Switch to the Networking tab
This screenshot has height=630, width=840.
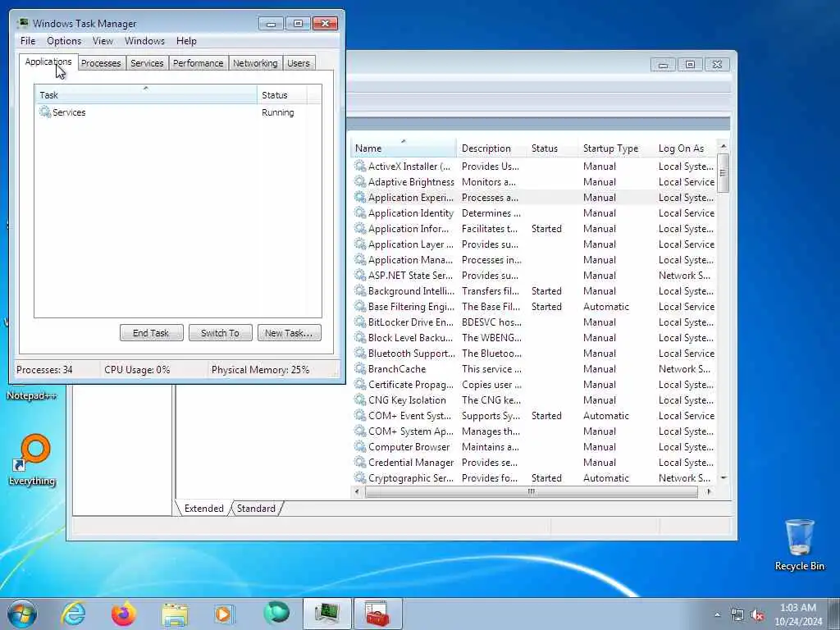[x=255, y=63]
